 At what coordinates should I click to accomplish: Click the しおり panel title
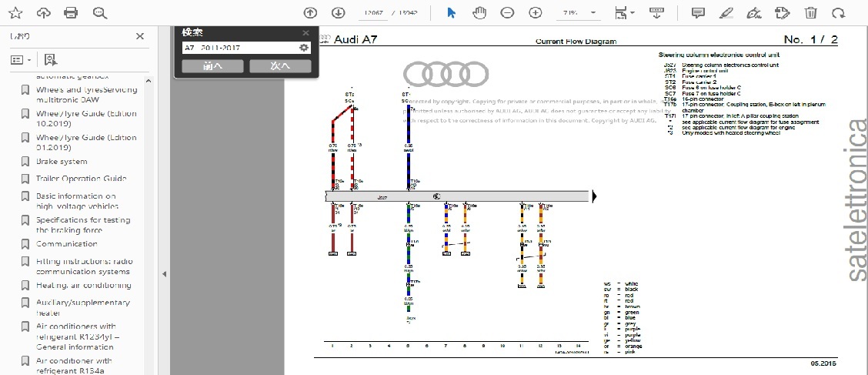[x=20, y=36]
